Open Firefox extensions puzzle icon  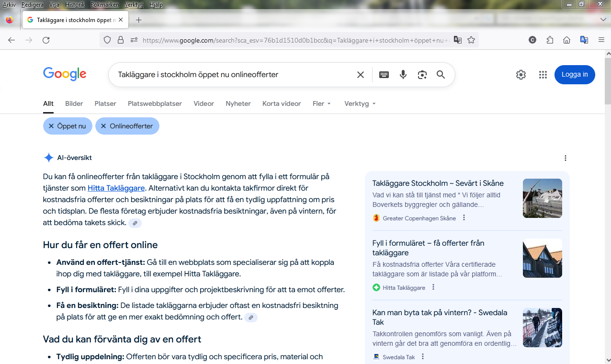click(x=550, y=40)
